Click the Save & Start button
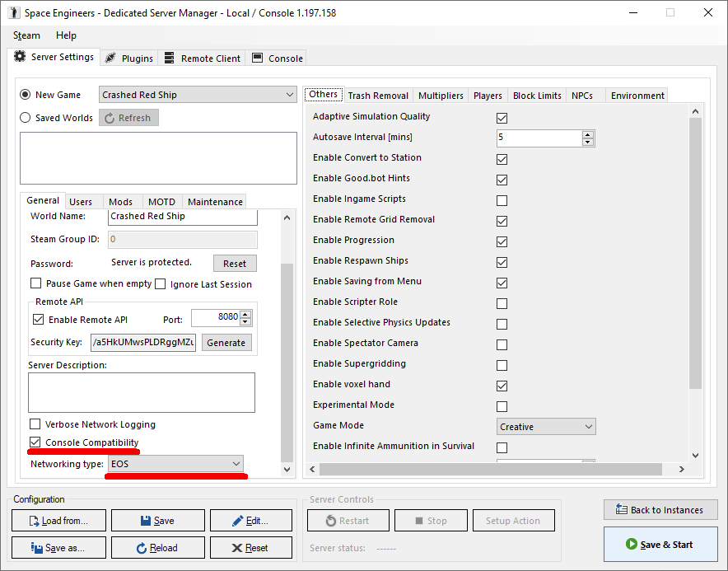728x571 pixels. coord(660,544)
